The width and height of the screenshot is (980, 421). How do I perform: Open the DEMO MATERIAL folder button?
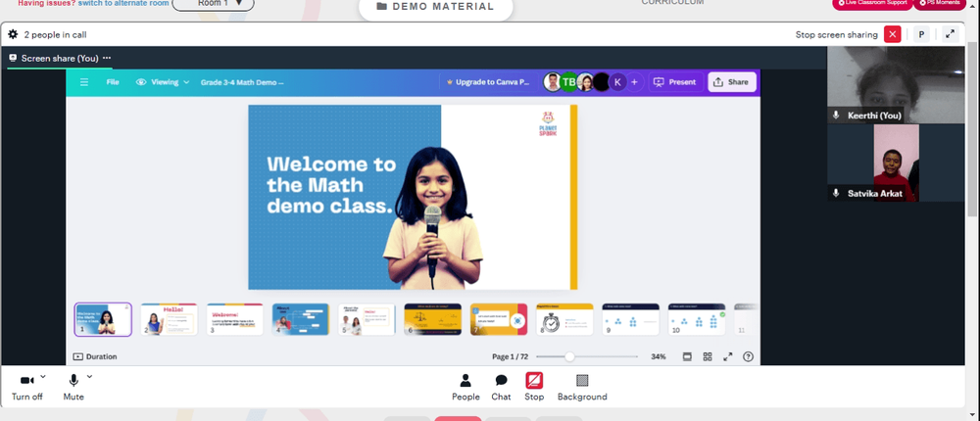[436, 7]
